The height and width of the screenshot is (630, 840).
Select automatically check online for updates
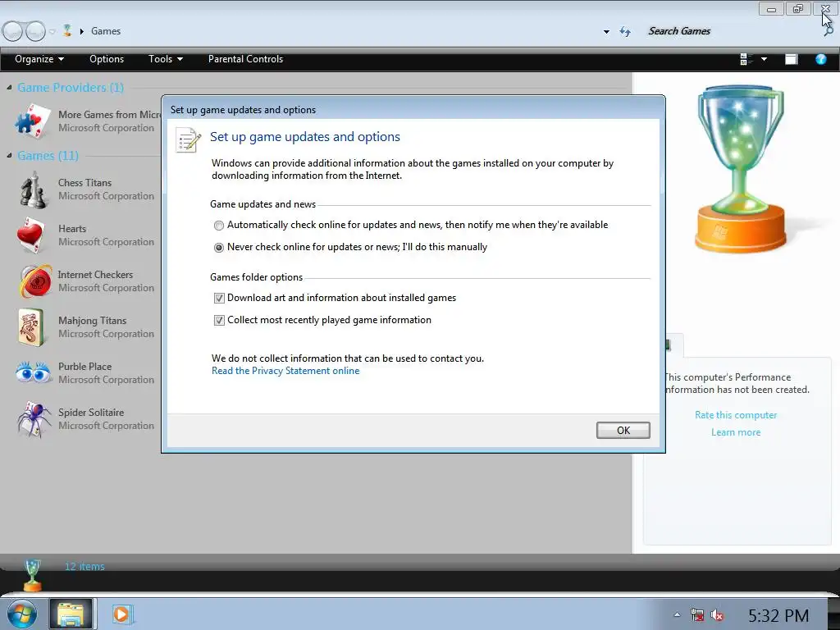click(x=218, y=226)
